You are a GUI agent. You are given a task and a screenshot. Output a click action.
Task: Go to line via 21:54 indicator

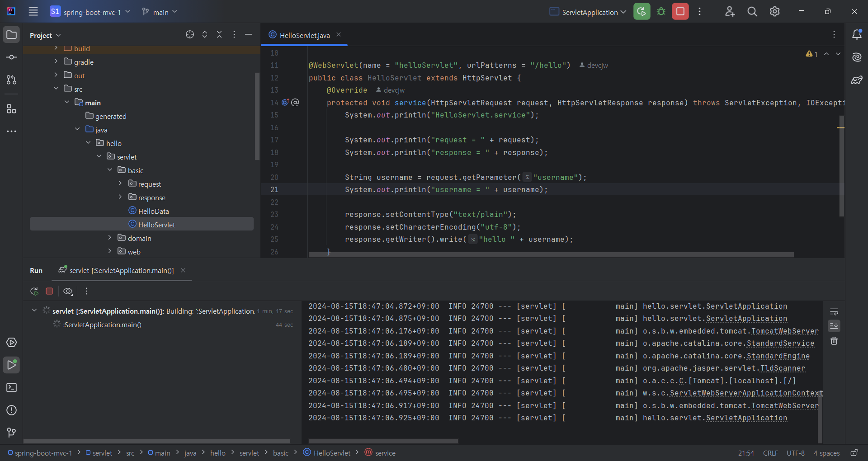tap(746, 453)
